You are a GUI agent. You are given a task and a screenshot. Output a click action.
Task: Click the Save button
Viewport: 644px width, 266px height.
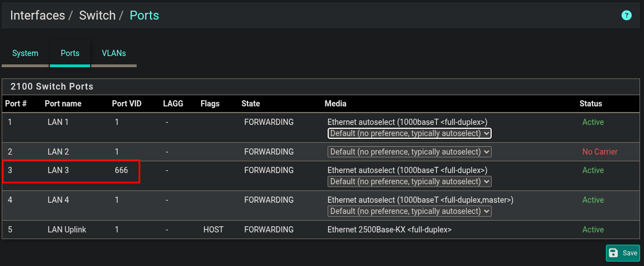coord(623,253)
